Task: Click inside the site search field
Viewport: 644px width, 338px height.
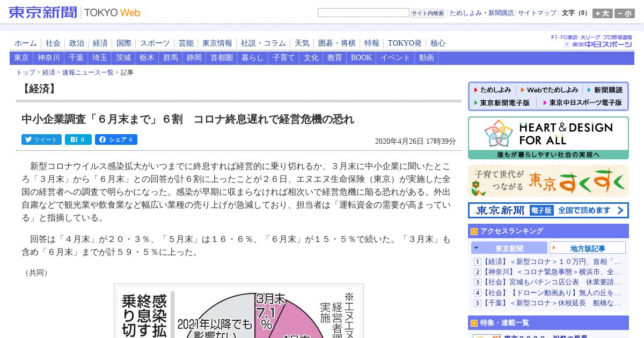Action: (363, 13)
